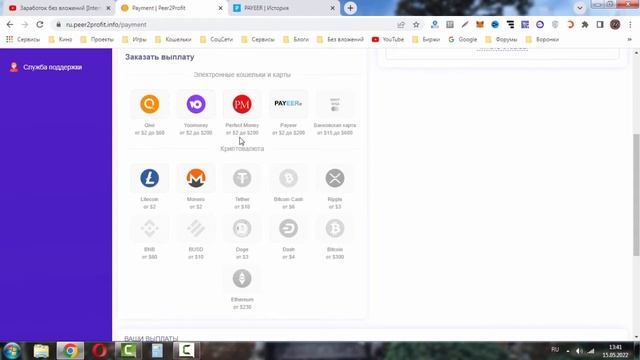640x360 pixels.
Task: Open the СоцСети bookmarks folder
Action: click(216, 40)
